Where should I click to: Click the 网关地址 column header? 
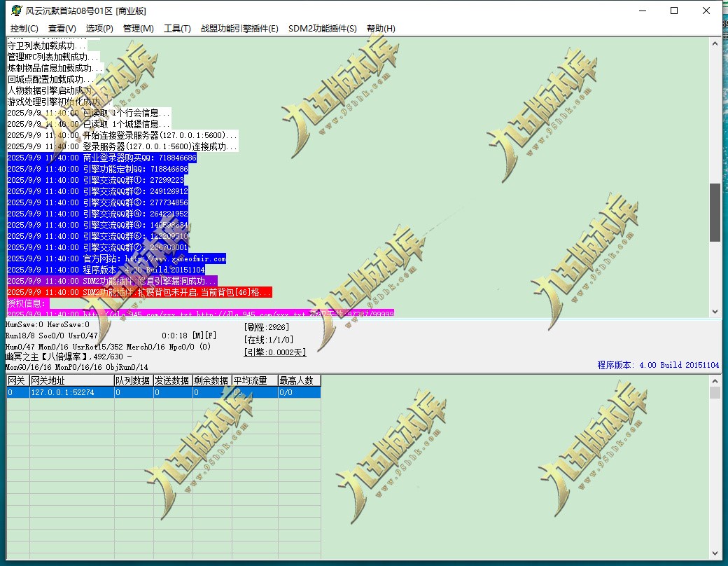click(71, 380)
